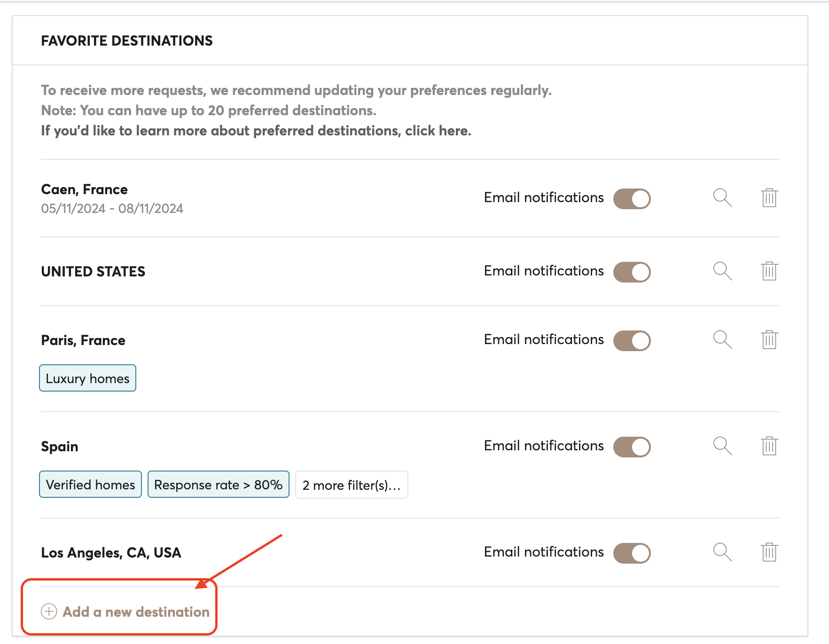Click the search icon for Caen, France
The image size is (829, 644).
click(722, 198)
